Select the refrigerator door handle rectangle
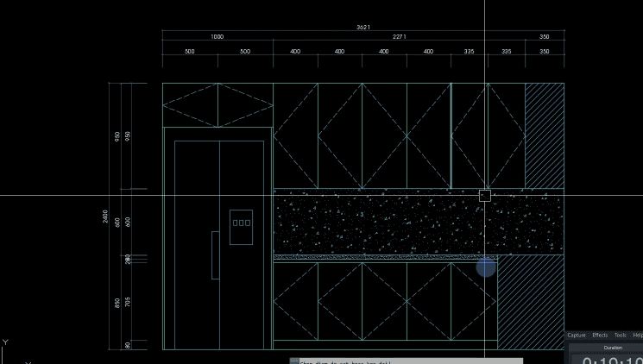Screen dimensions: 643x364 coord(215,255)
